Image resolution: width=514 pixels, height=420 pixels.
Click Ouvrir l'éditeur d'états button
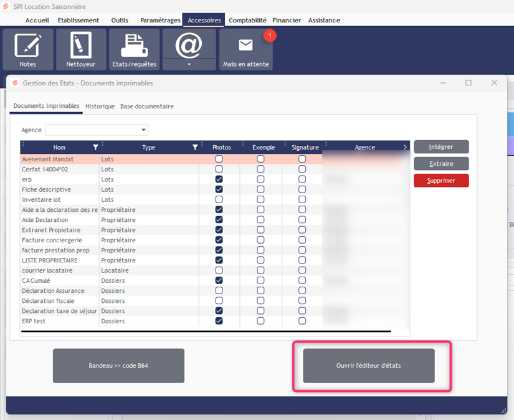pos(368,366)
